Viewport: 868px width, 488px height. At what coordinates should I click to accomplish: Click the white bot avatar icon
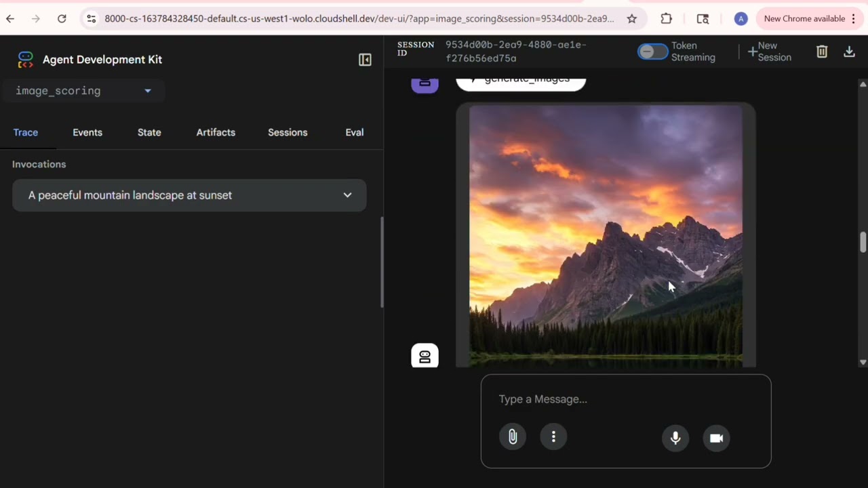[425, 356]
